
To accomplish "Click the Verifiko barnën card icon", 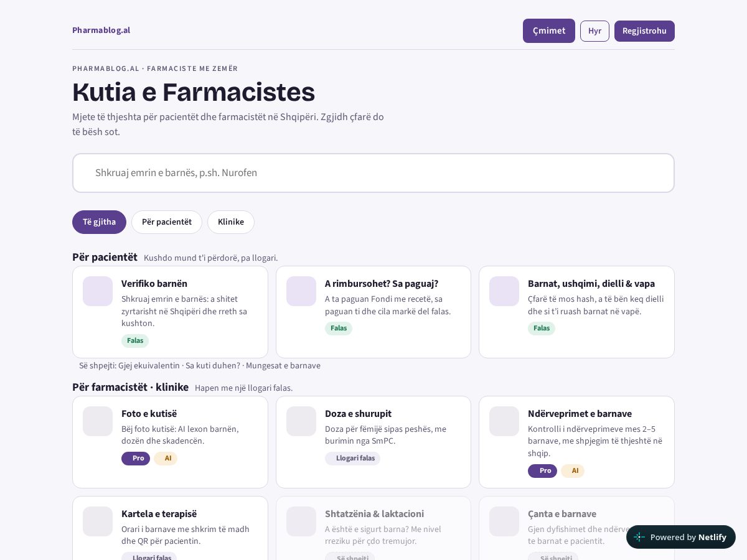I will pyautogui.click(x=98, y=291).
